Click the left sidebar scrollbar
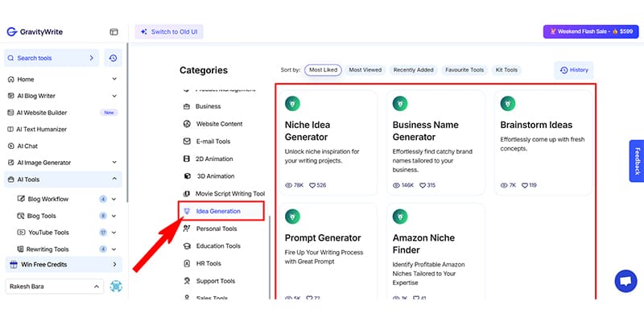This screenshot has width=644, height=322. point(127,123)
